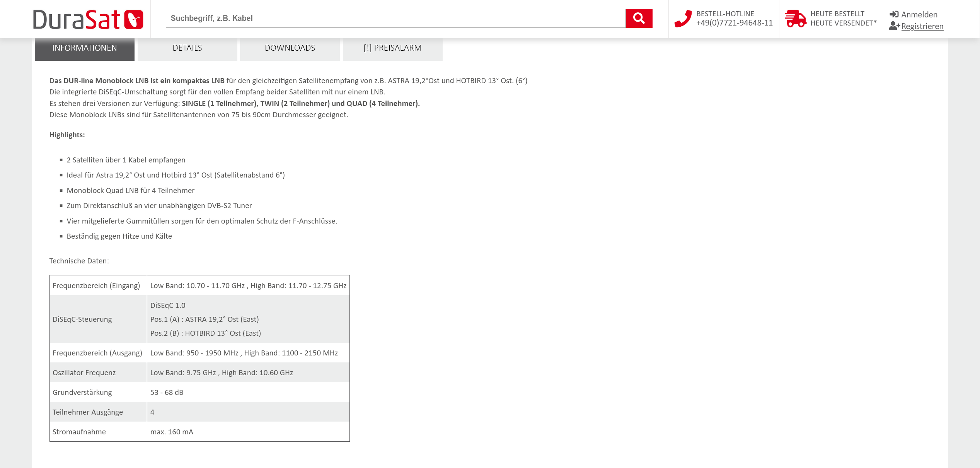Open the Downloads tab
The width and height of the screenshot is (980, 468).
coord(290,48)
